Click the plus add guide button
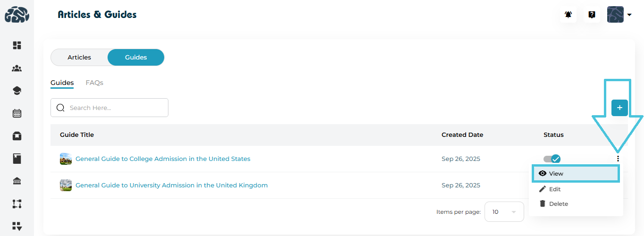Image resolution: width=644 pixels, height=236 pixels. coord(619,108)
